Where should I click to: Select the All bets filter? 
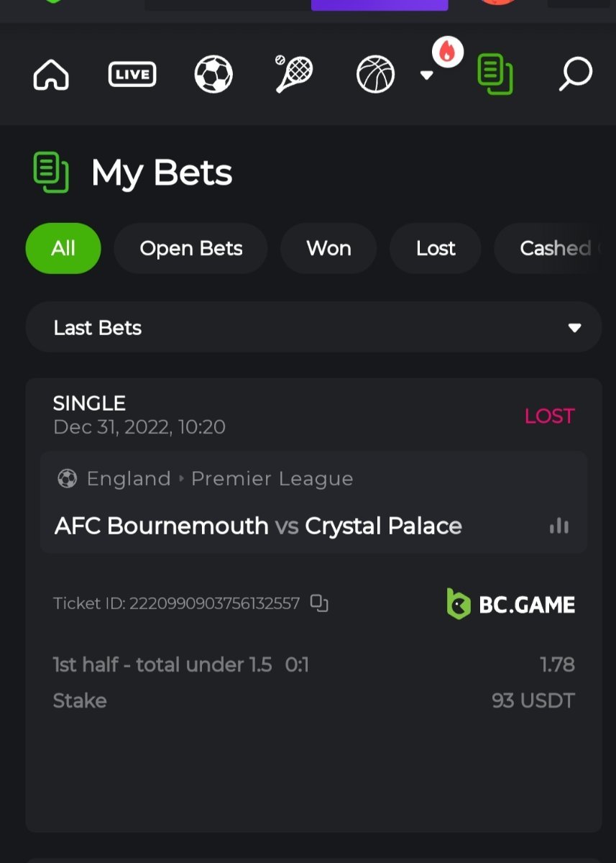click(x=63, y=249)
